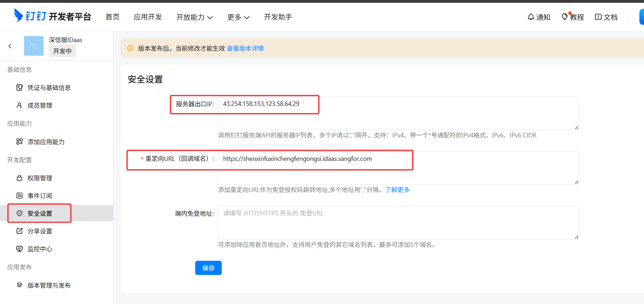The width and height of the screenshot is (644, 304).
Task: Go to 首页 in top navigation
Action: coord(113,17)
